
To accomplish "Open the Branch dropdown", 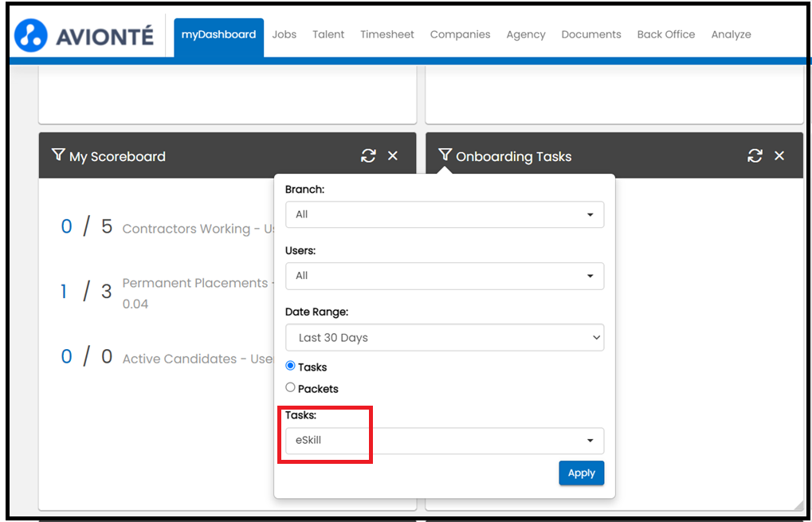I will pyautogui.click(x=445, y=214).
